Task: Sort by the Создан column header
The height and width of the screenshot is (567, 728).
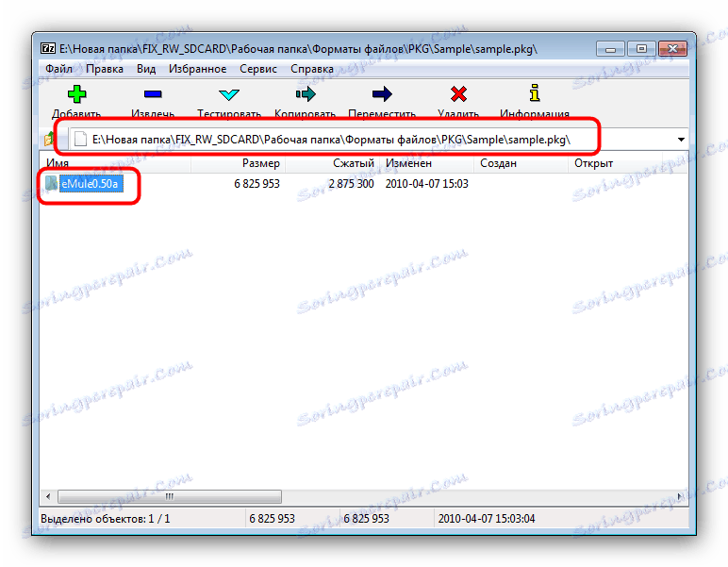Action: coord(521,163)
